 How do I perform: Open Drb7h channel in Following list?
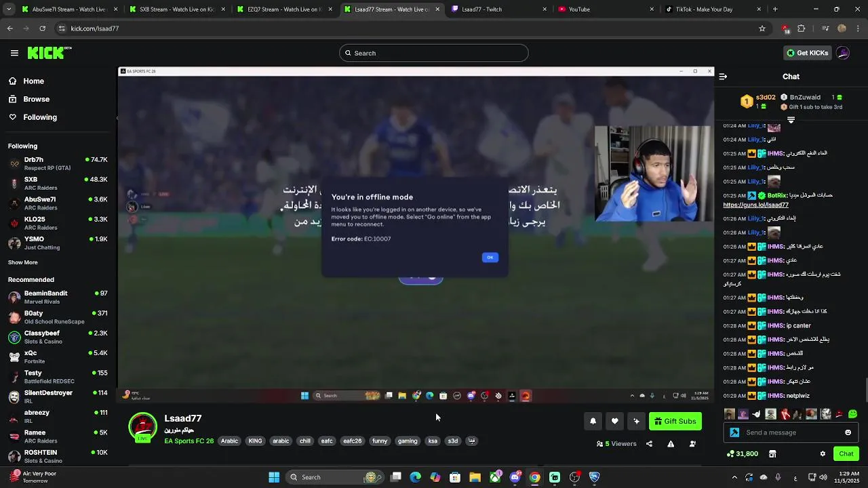pos(58,163)
